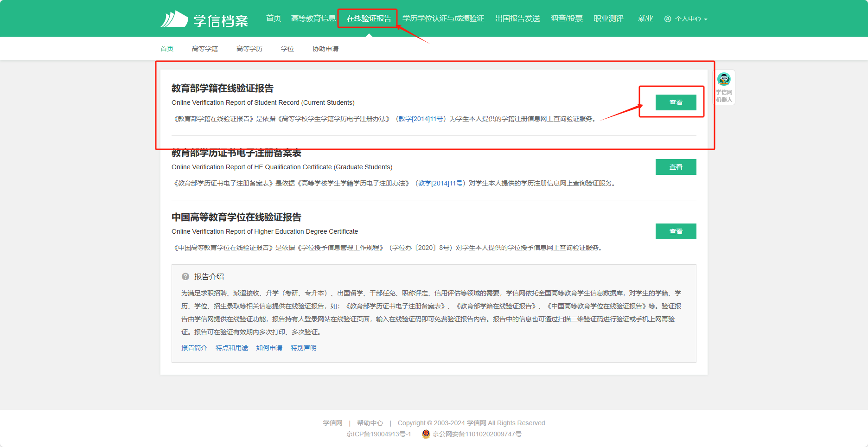Open the 如何申请 link
Viewport: 868px width, 447px height.
click(x=269, y=348)
